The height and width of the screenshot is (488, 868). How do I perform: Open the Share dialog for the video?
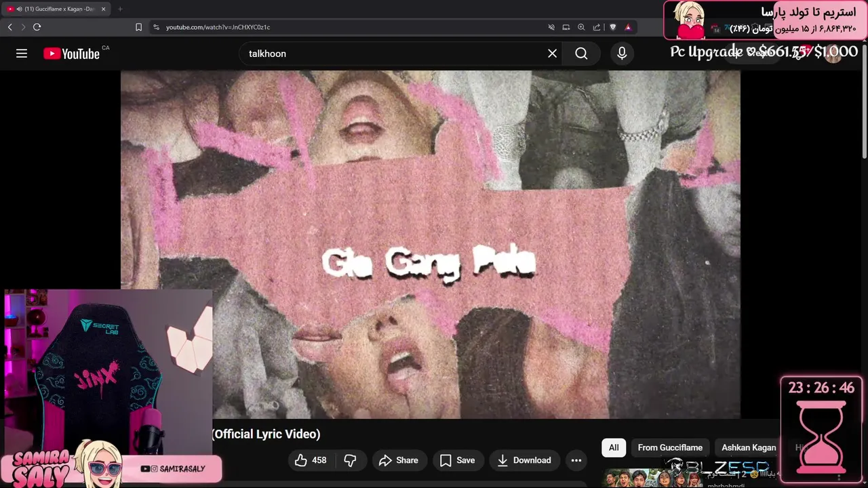(398, 460)
